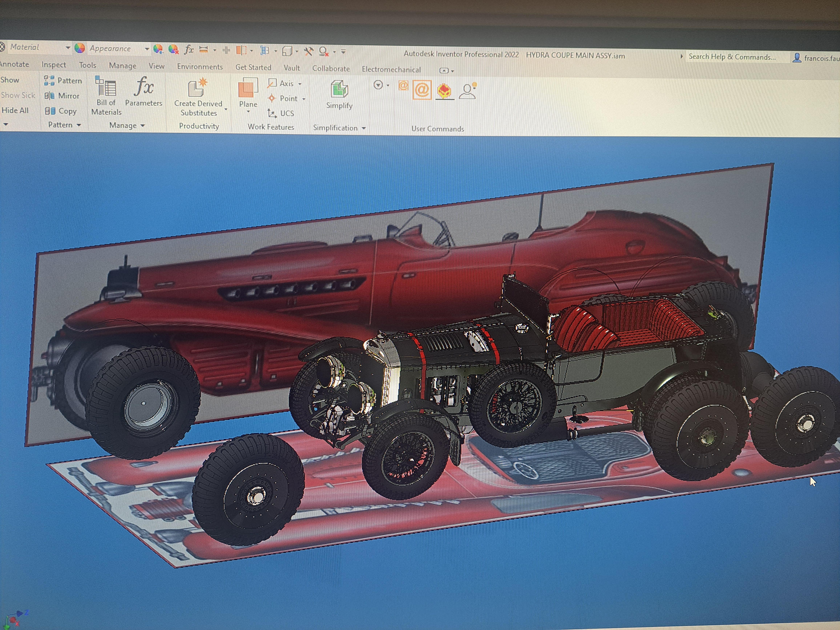The image size is (840, 630).
Task: Click the plus icon in quick access toolbar
Action: (226, 50)
